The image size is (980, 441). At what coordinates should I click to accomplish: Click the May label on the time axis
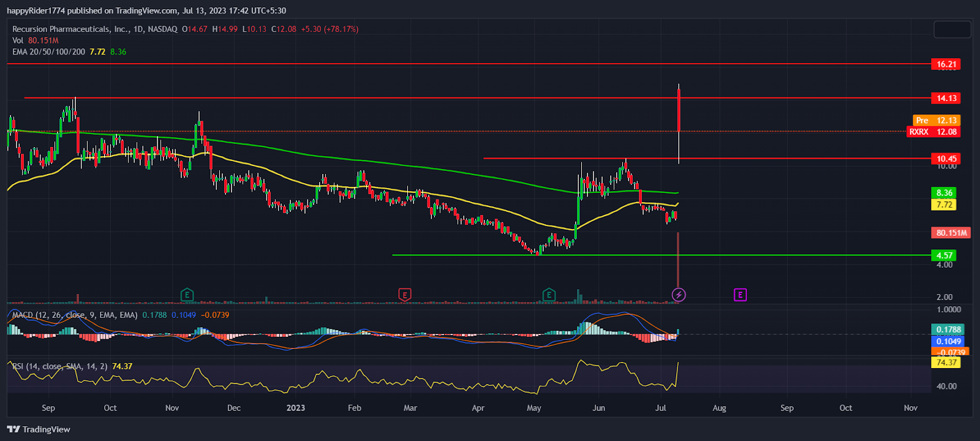[534, 408]
